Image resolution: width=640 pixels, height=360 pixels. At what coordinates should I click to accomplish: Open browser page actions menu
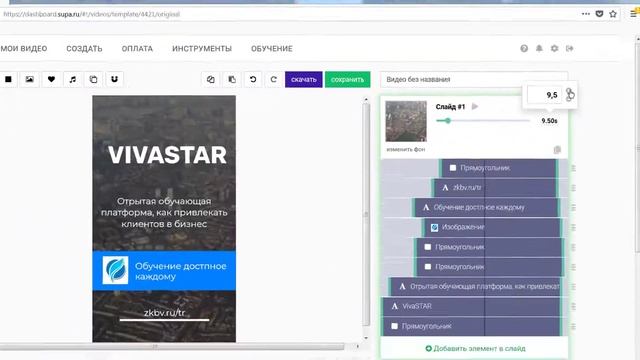click(586, 14)
